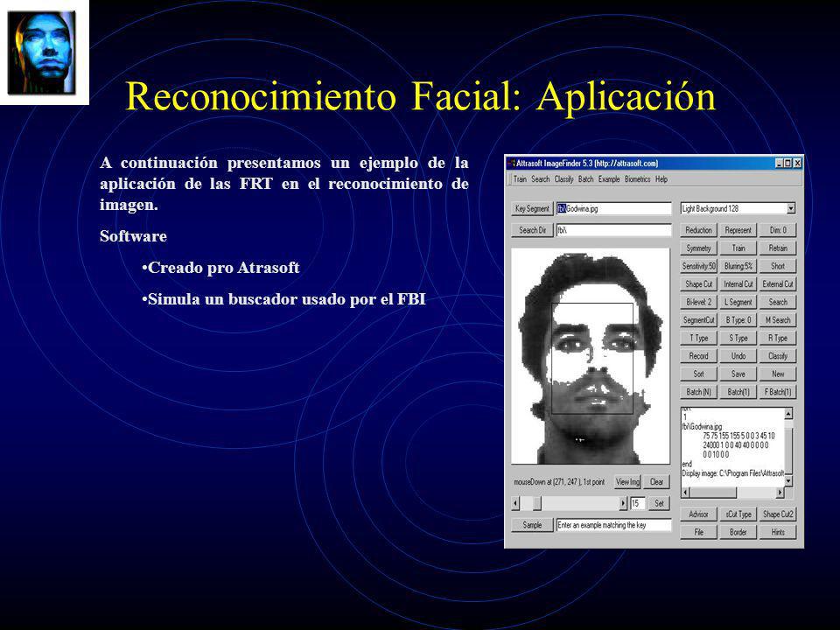The width and height of the screenshot is (840, 630).
Task: Click the Clear button
Action: (657, 482)
